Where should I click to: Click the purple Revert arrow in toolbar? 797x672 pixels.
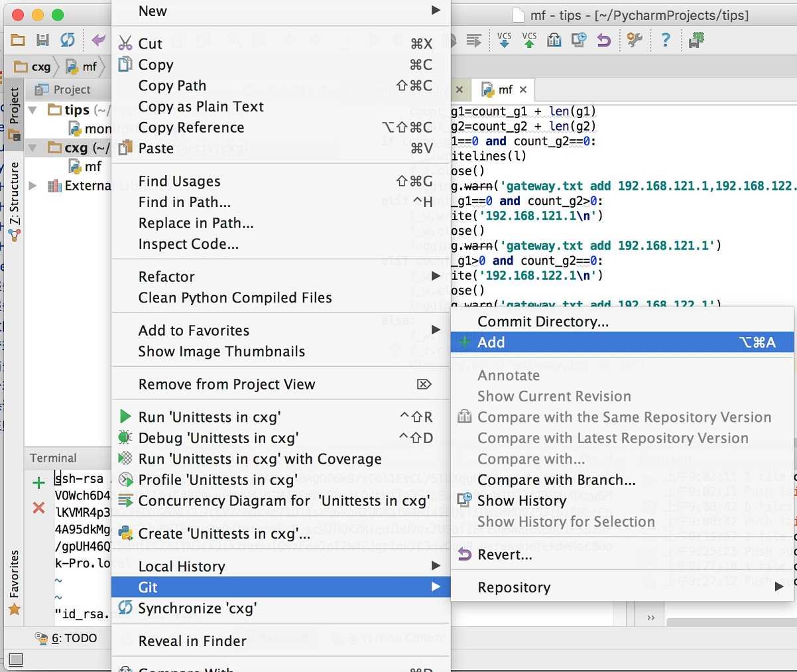click(x=603, y=40)
